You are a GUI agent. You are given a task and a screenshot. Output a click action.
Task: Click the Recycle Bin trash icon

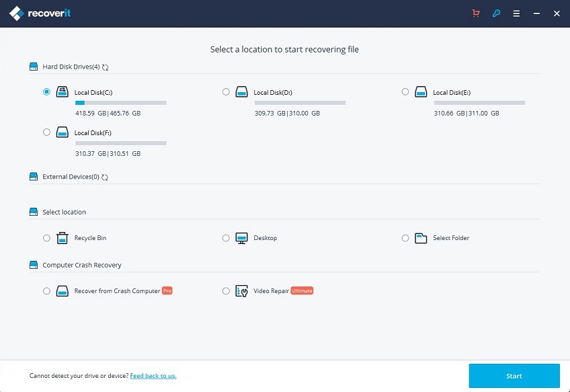click(62, 238)
